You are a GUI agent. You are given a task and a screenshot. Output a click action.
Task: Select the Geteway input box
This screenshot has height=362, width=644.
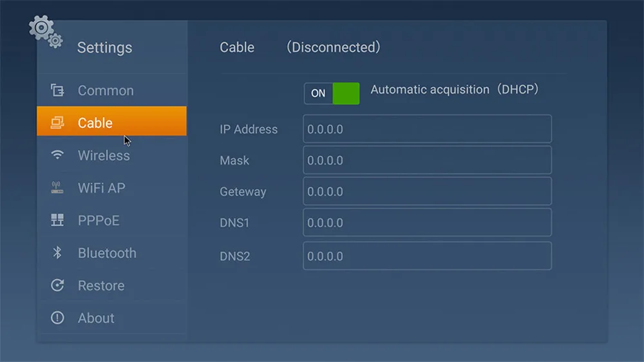pyautogui.click(x=427, y=191)
